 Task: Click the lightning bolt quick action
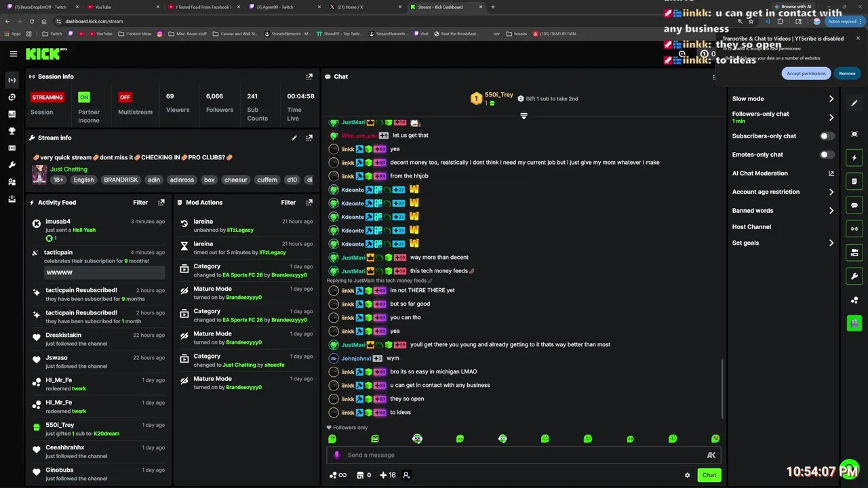point(854,158)
